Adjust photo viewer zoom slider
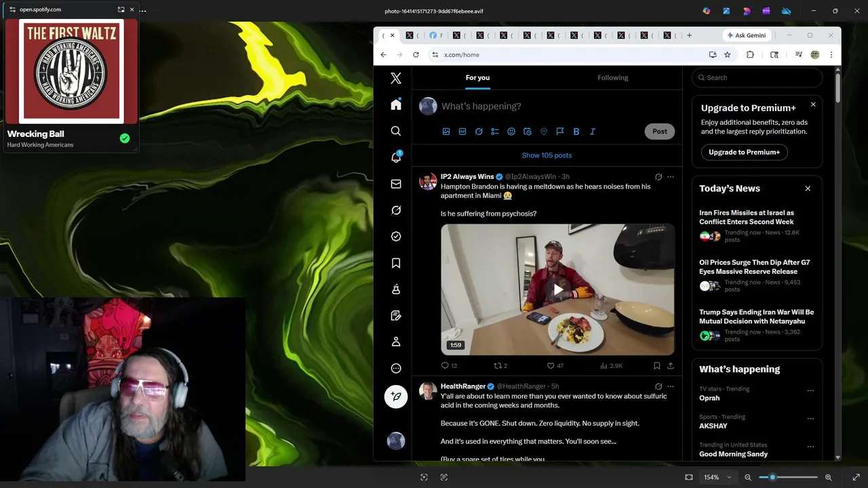The height and width of the screenshot is (488, 868). (x=788, y=477)
